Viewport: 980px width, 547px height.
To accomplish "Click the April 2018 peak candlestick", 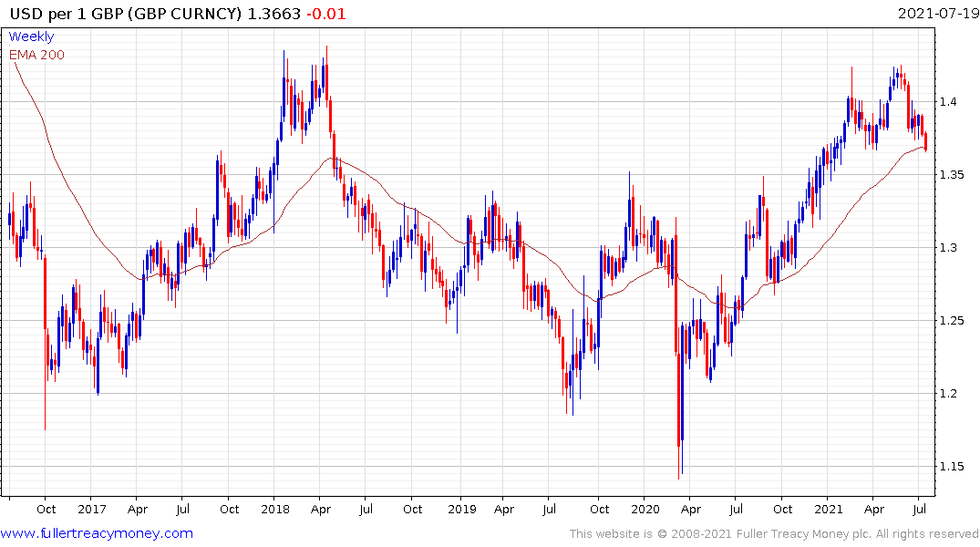I will pyautogui.click(x=327, y=78).
